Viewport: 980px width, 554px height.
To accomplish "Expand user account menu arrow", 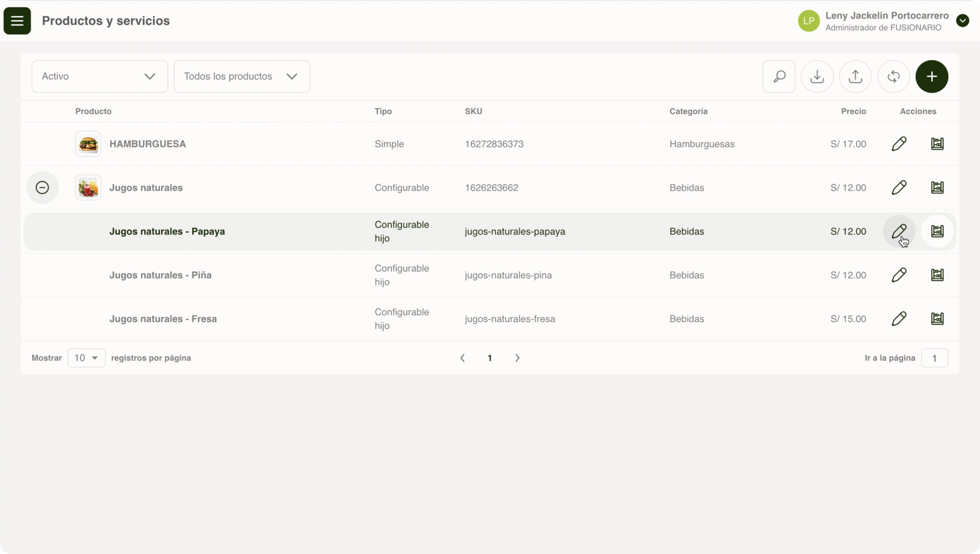I will 962,21.
